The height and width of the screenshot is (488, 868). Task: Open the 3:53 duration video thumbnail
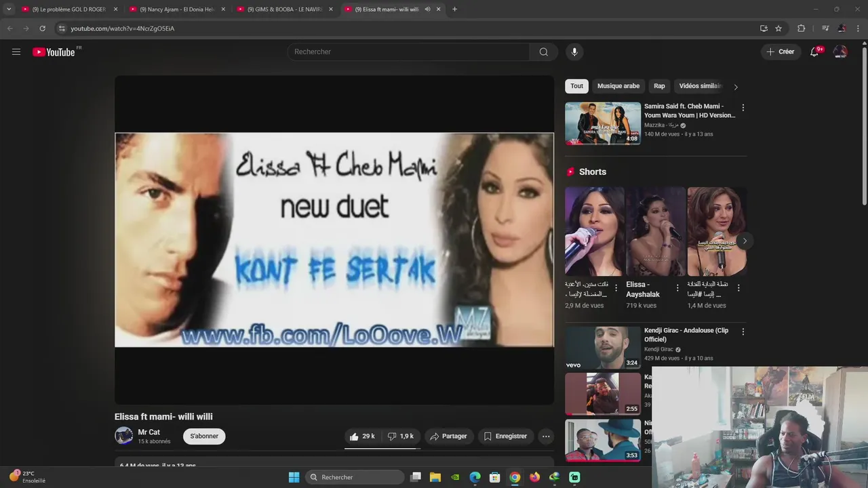tap(603, 440)
